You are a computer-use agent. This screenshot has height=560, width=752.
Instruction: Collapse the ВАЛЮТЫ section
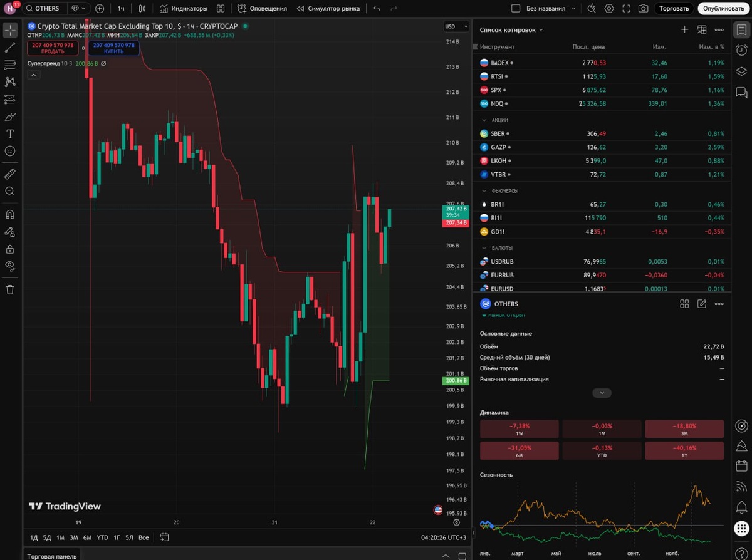coord(484,248)
